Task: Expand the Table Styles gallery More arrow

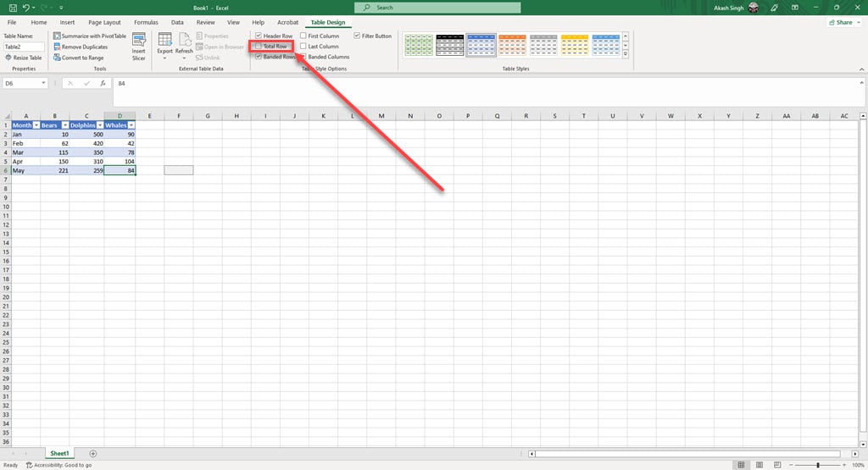Action: point(626,55)
